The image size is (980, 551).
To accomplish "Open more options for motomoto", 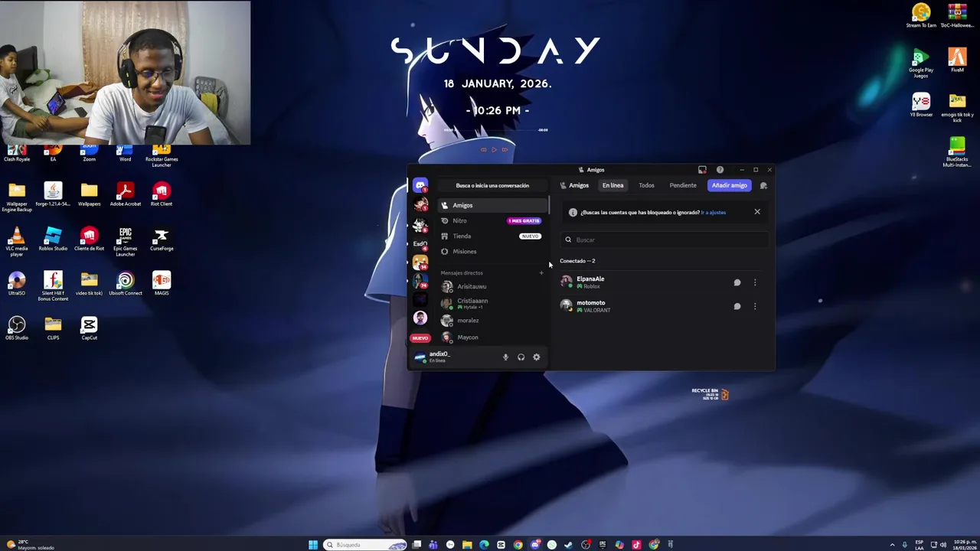I will 755,306.
